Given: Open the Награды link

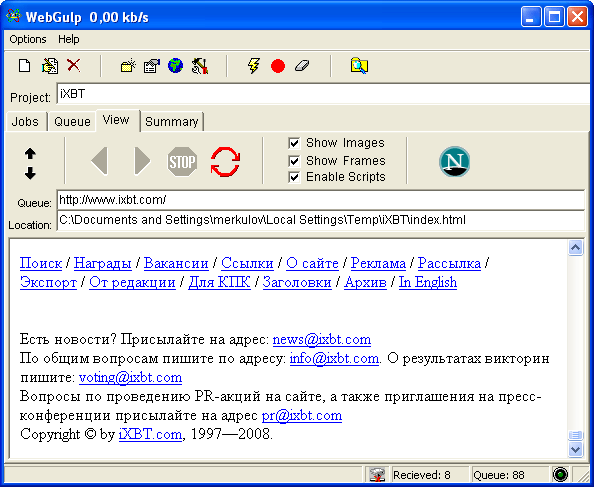Looking at the screenshot, I should 103,263.
